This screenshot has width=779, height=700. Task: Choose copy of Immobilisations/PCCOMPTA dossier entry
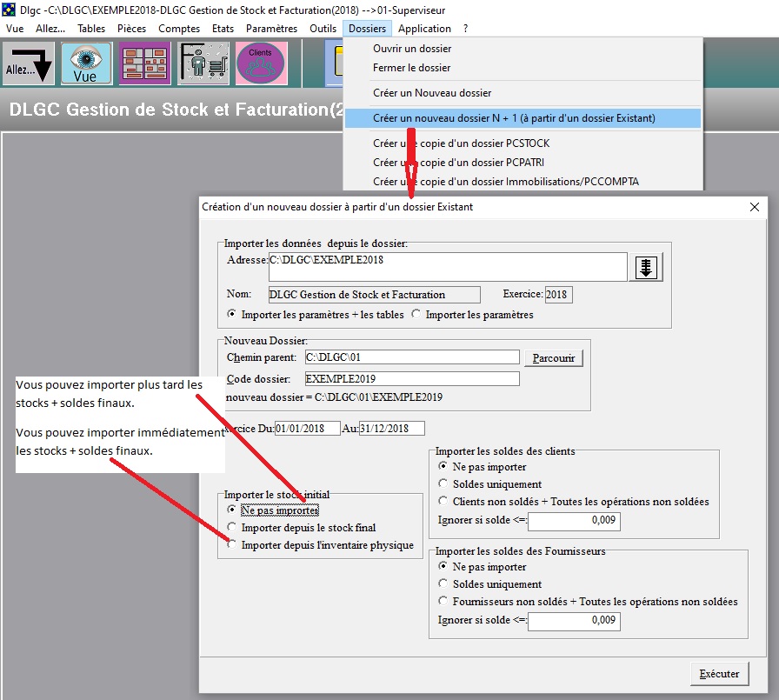click(523, 182)
